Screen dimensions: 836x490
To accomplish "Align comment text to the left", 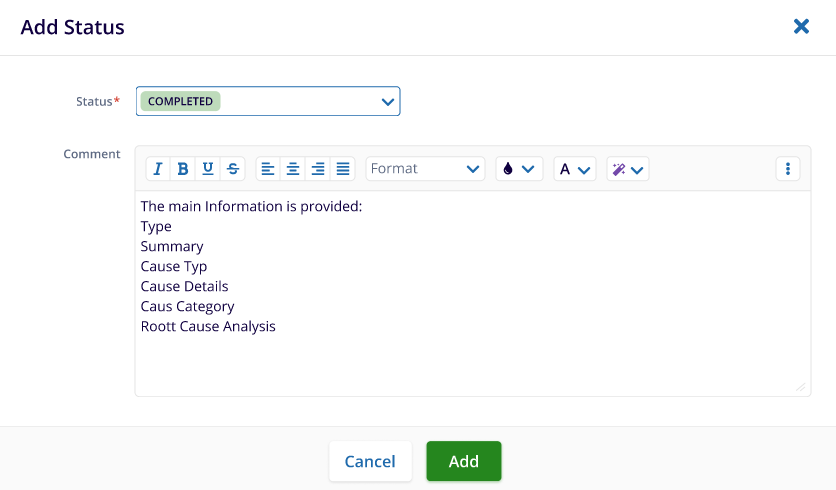I will point(268,169).
